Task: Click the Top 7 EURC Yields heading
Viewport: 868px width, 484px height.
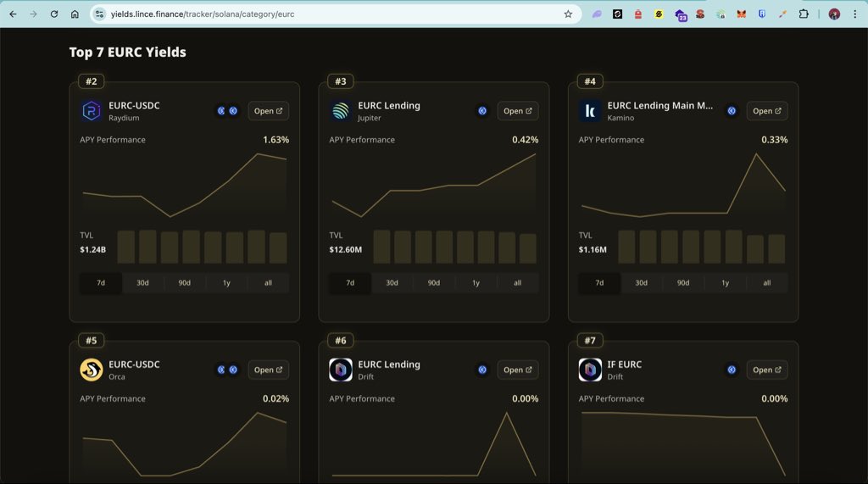Action: coord(127,52)
